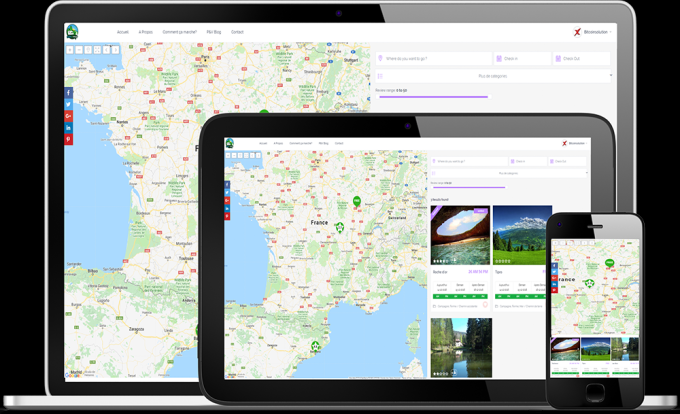
Task: Click the Google+ share icon on the laptop map
Action: [x=69, y=117]
